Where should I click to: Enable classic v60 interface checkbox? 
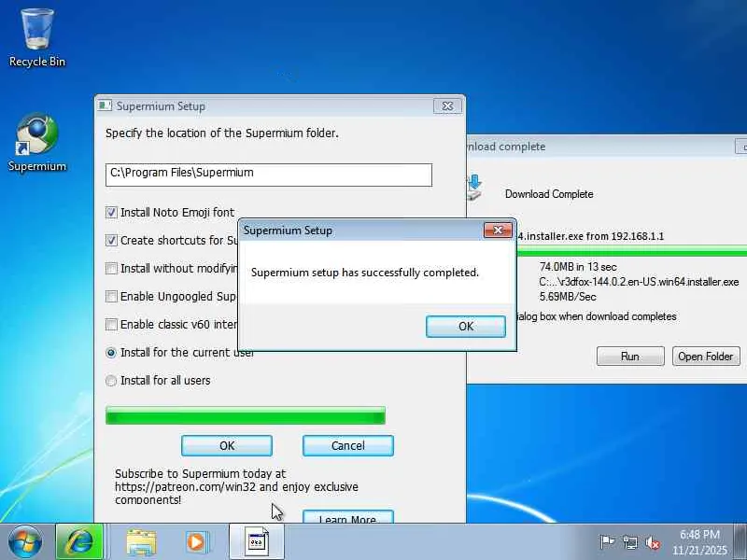[111, 325]
